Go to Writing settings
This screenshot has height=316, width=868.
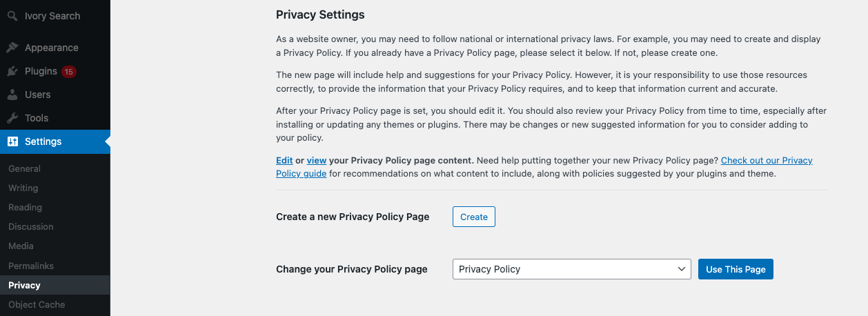(x=23, y=188)
